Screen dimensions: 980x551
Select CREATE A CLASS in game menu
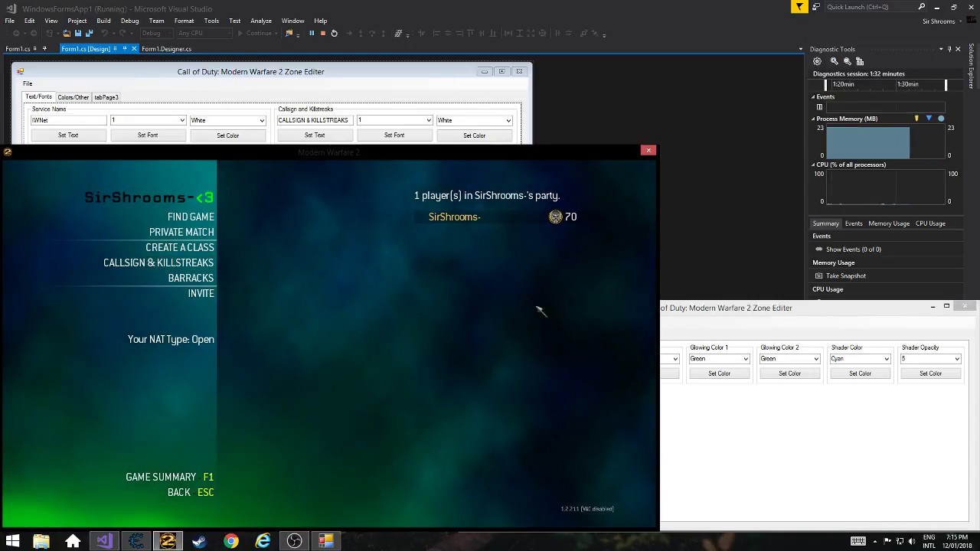[x=180, y=248]
